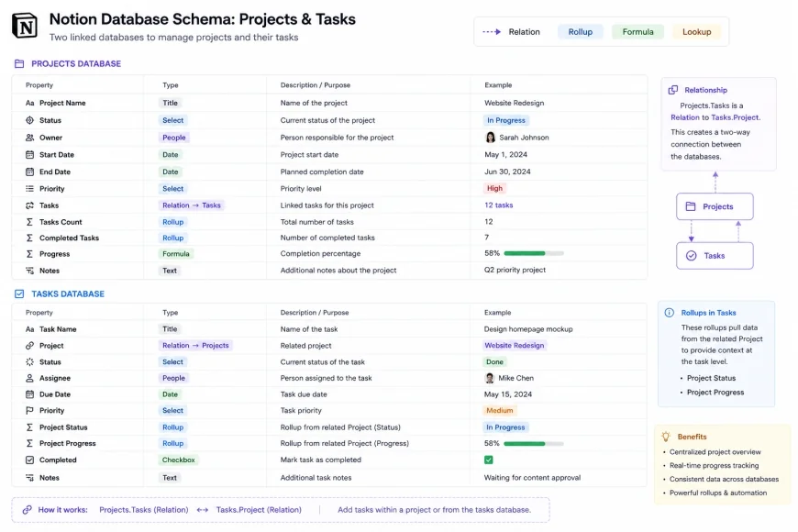The image size is (798, 532).
Task: Click the Owner people icon
Action: coord(29,138)
